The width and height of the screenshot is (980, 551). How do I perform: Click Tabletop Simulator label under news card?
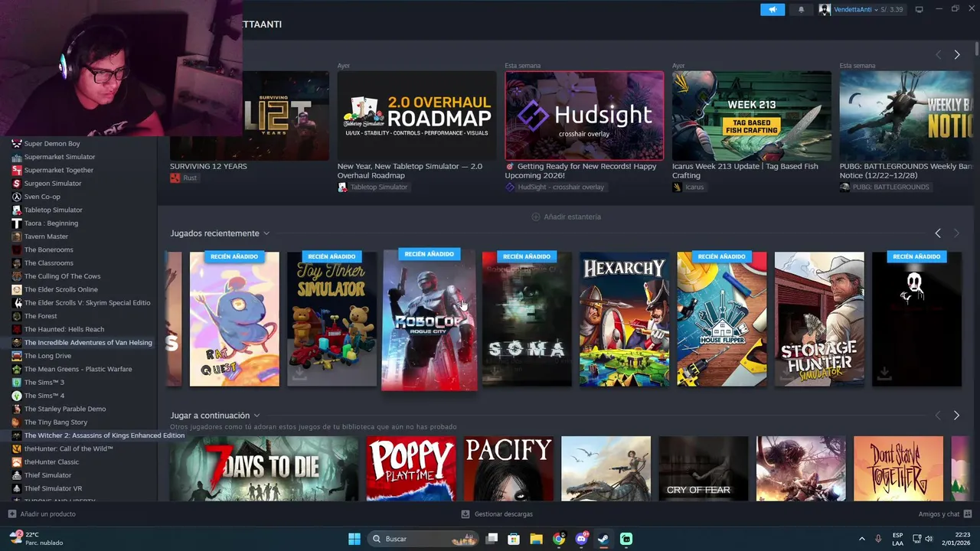373,187
